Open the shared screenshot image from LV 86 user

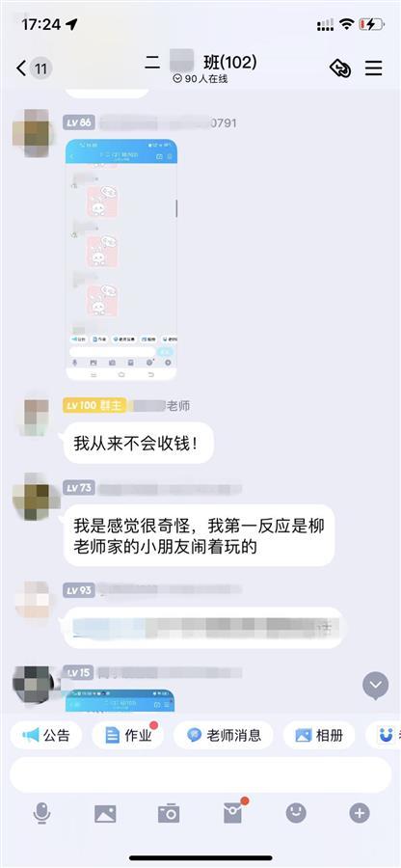coord(121,259)
